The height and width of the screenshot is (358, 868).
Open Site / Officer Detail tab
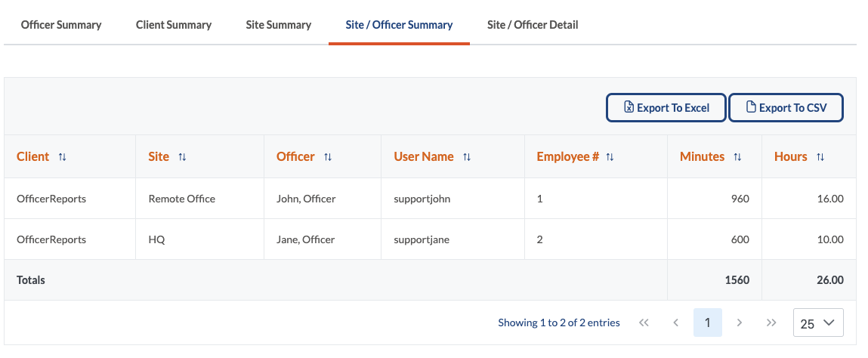point(533,25)
